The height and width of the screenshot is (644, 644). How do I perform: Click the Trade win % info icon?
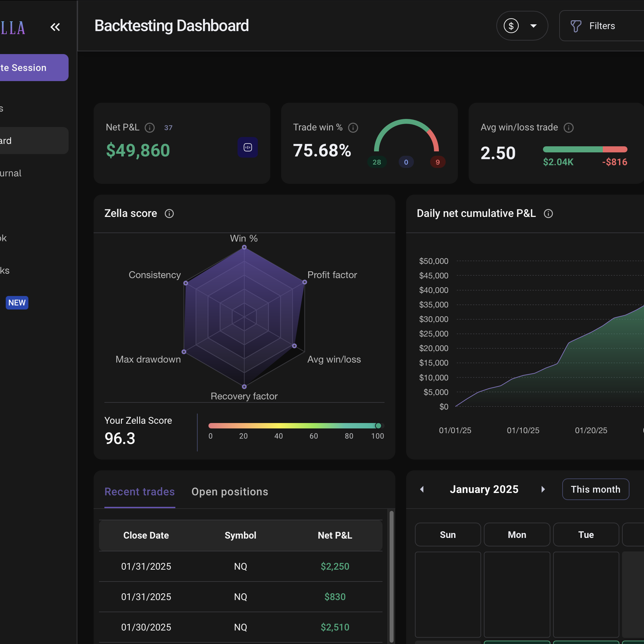pyautogui.click(x=353, y=128)
